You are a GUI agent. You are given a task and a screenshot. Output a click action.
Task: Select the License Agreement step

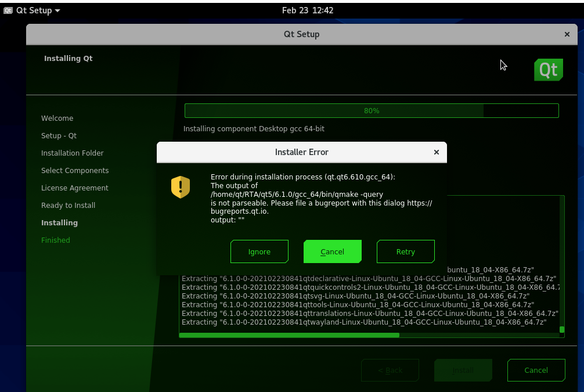(x=74, y=188)
